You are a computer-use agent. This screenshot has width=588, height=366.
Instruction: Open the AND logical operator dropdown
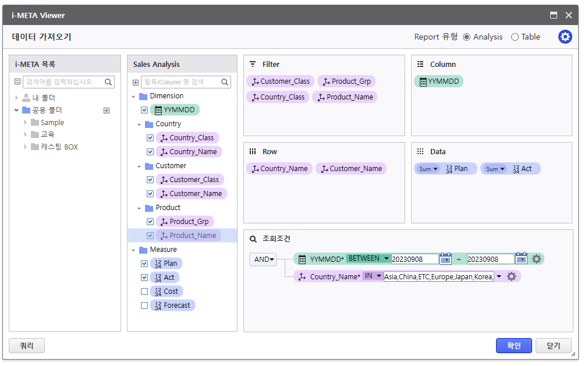coord(263,259)
